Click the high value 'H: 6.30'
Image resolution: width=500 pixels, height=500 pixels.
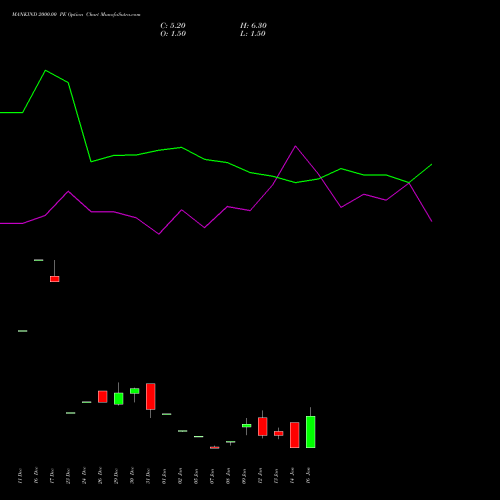(253, 26)
